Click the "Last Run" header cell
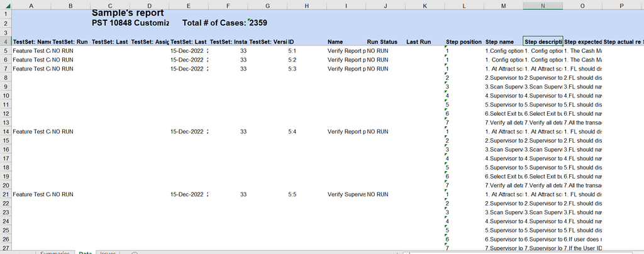 pyautogui.click(x=425, y=42)
